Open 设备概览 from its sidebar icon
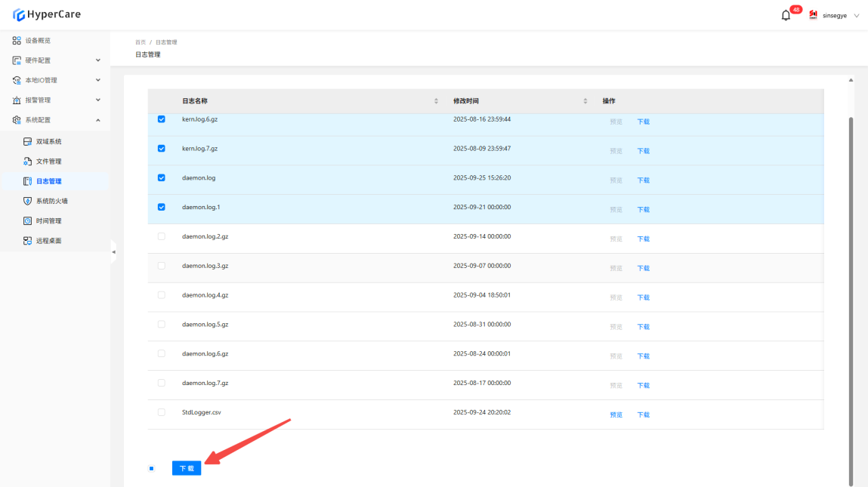This screenshot has height=487, width=868. coord(17,41)
